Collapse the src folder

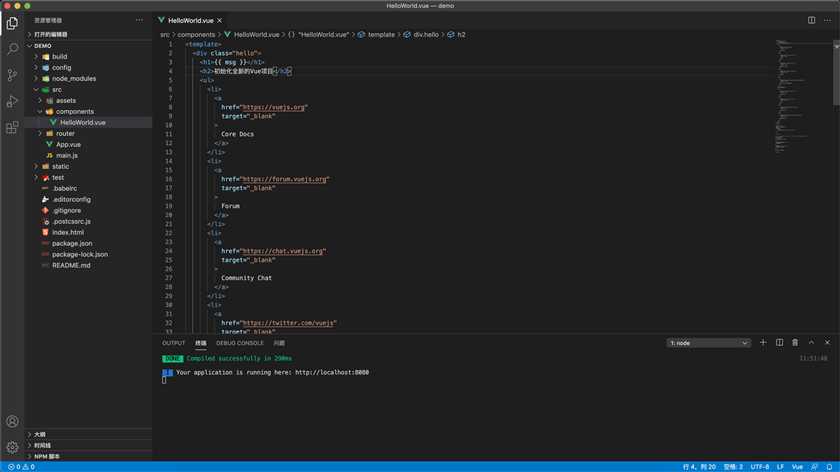click(x=57, y=89)
